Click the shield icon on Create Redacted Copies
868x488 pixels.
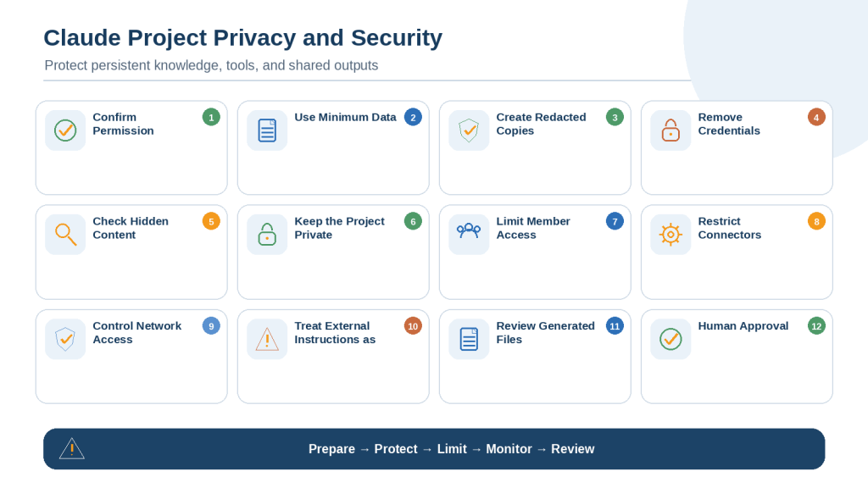point(469,130)
